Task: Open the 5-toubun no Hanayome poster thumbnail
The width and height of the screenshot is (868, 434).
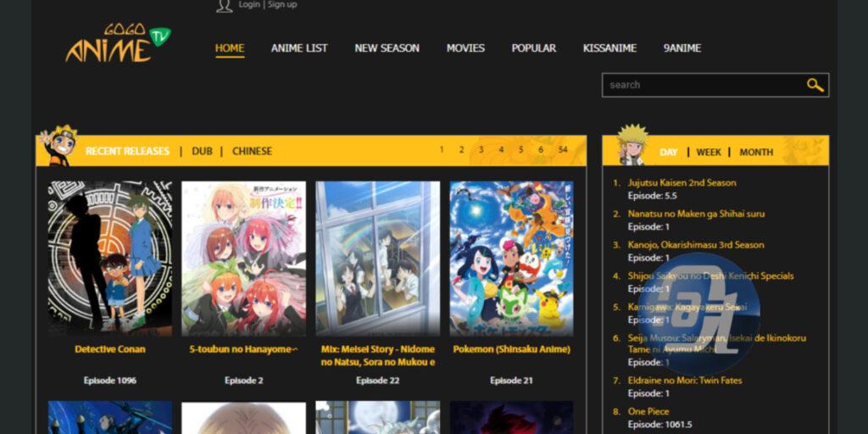Action: pos(243,259)
